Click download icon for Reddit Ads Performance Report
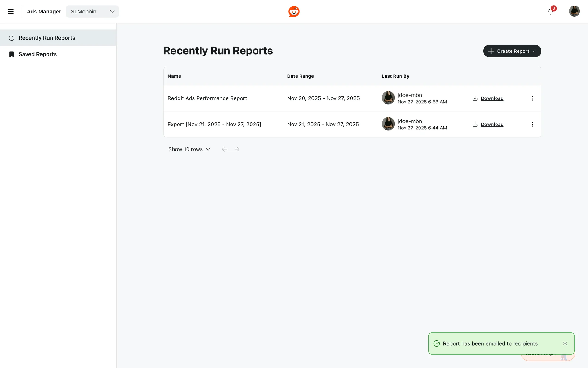 click(475, 98)
